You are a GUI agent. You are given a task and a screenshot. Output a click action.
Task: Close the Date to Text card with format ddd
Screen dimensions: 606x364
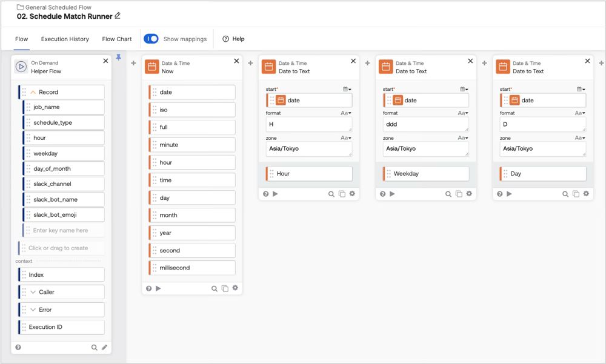pos(470,61)
